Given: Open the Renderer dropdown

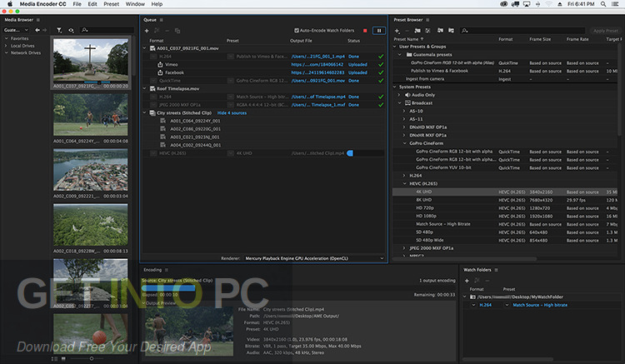Looking at the screenshot, I should pos(314,258).
